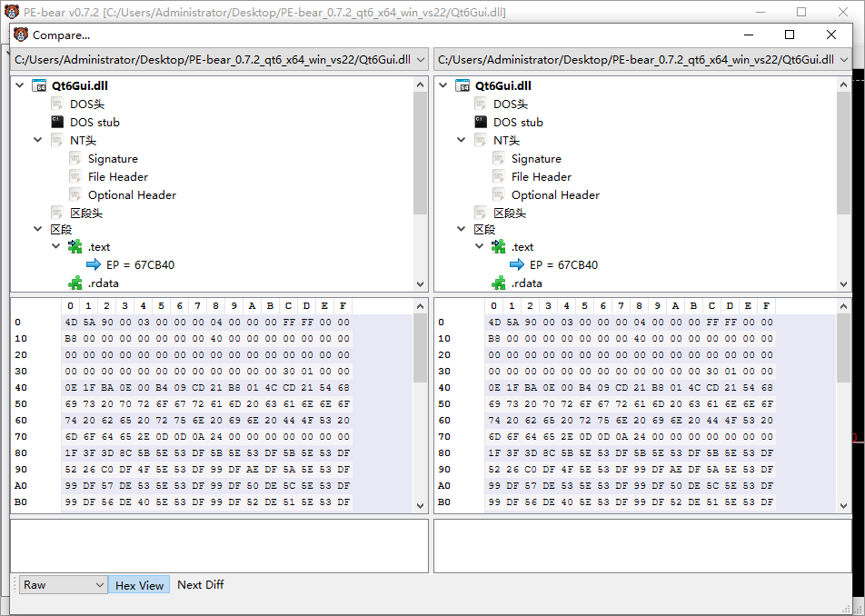Click DOS头 icon in right tree
The width and height of the screenshot is (865, 616).
click(x=481, y=104)
